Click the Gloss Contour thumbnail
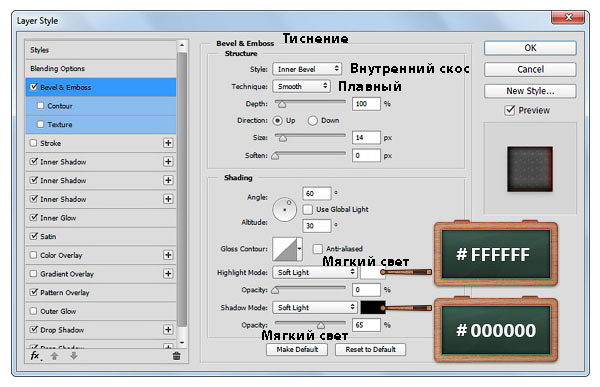 285,249
